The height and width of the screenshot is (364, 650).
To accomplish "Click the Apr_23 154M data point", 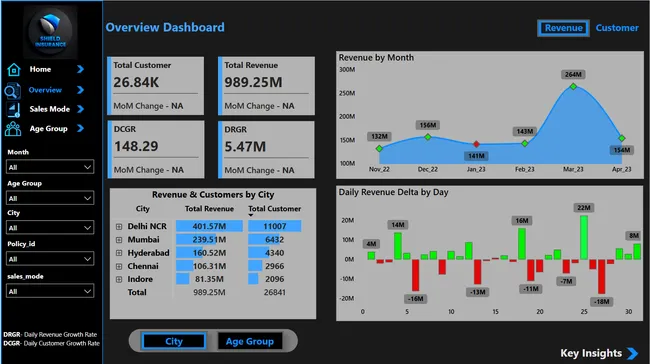I will point(621,138).
